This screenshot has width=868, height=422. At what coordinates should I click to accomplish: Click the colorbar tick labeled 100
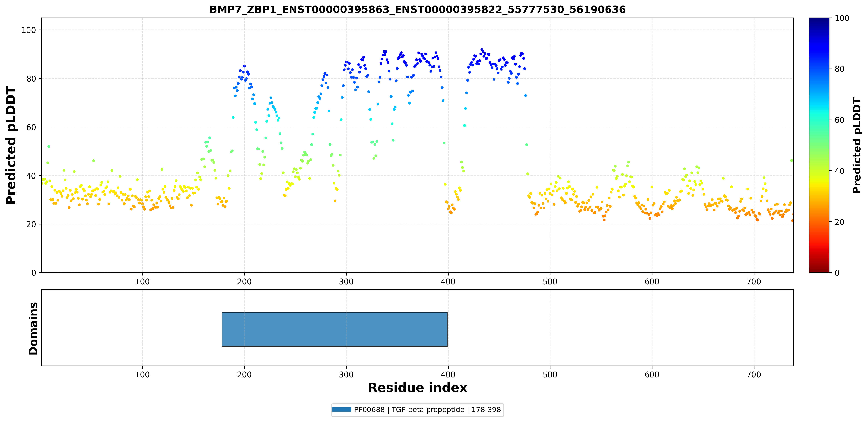coord(842,18)
